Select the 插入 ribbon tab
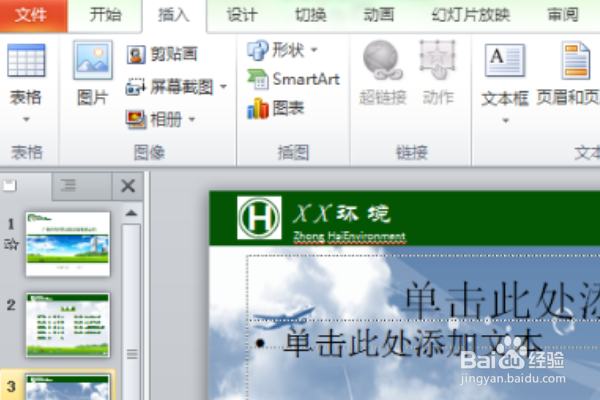600x400 pixels. 174,15
